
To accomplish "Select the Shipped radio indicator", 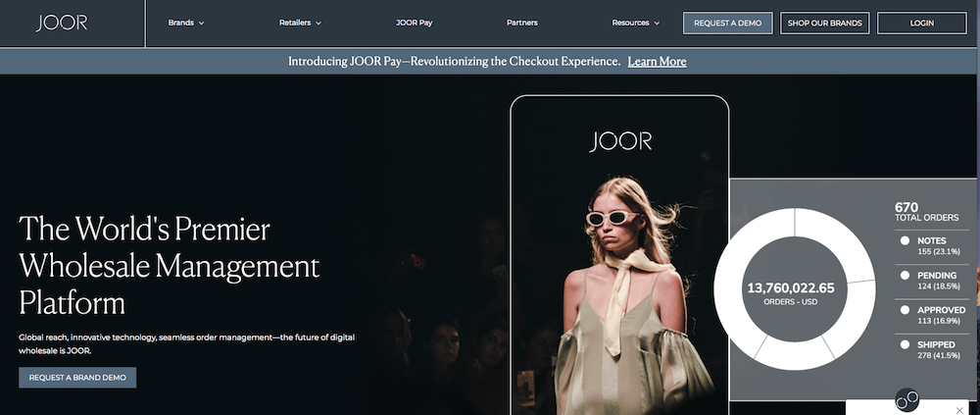I will pyautogui.click(x=905, y=344).
